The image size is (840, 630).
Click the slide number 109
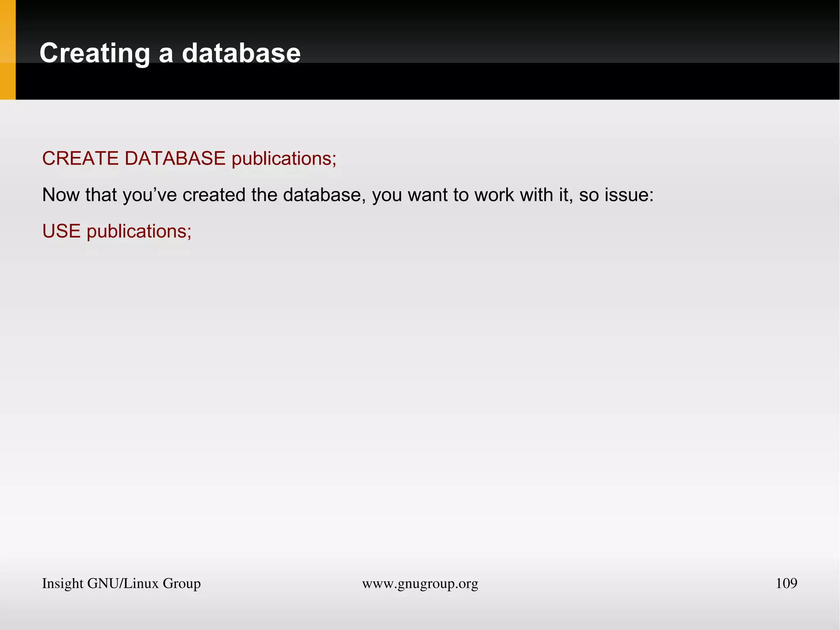coord(786,583)
